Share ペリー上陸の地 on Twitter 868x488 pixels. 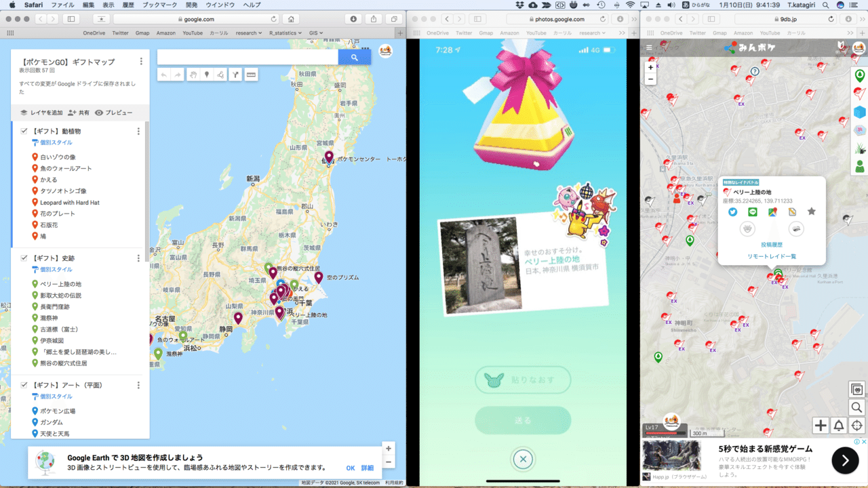coord(732,211)
